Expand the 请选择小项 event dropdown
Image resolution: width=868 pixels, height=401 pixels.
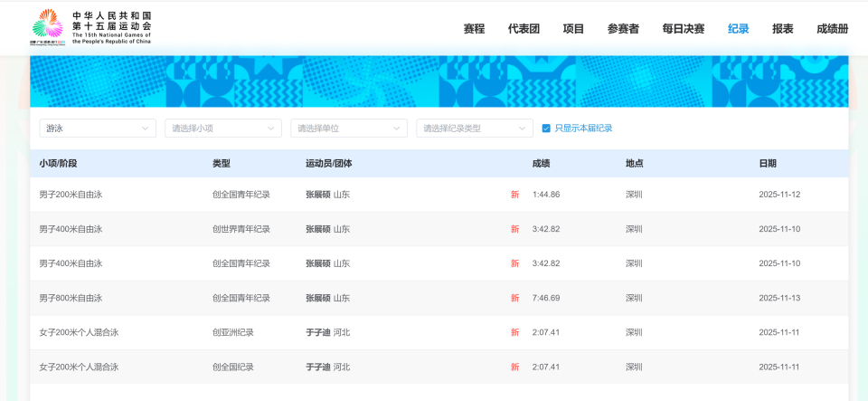pyautogui.click(x=223, y=129)
